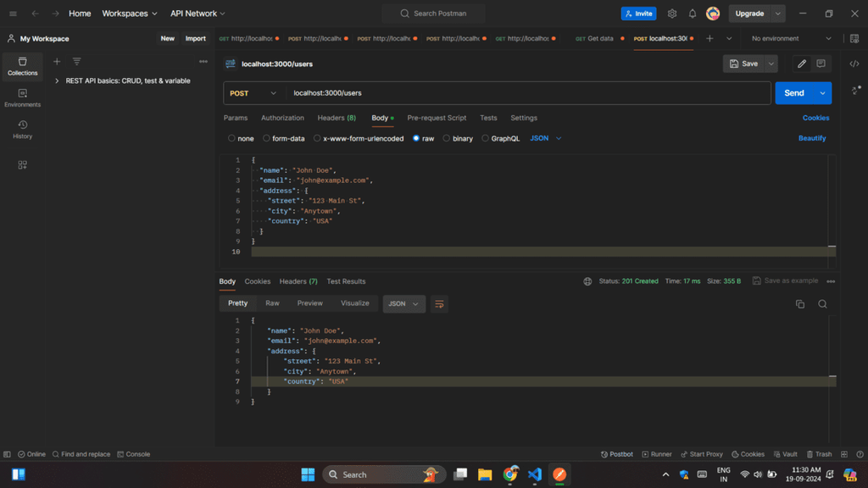Open the POST method dropdown

[x=253, y=93]
